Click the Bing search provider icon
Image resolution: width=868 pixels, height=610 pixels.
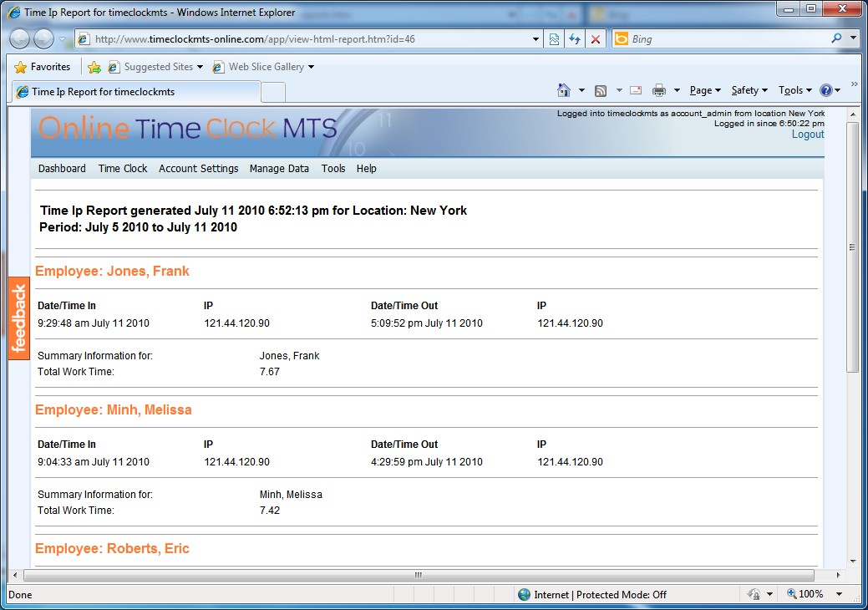(622, 38)
